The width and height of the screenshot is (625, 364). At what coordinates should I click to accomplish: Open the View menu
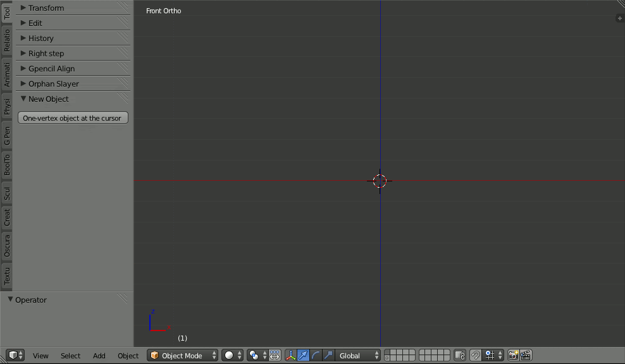point(40,356)
